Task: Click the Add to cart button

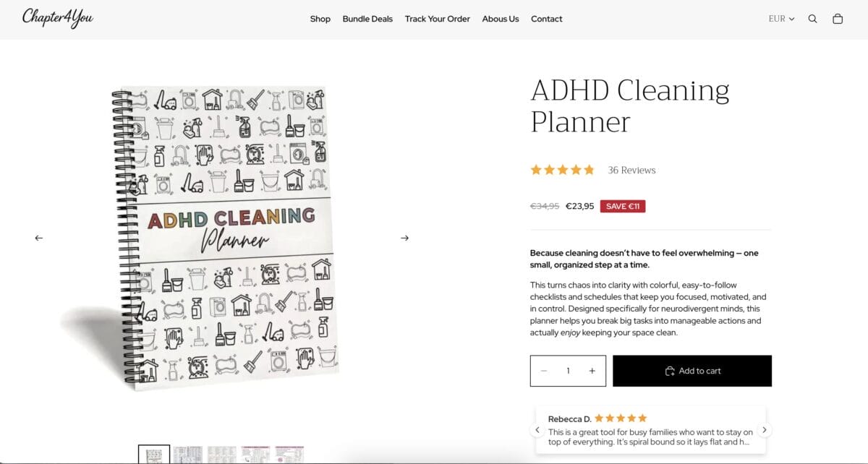Action: (x=692, y=370)
